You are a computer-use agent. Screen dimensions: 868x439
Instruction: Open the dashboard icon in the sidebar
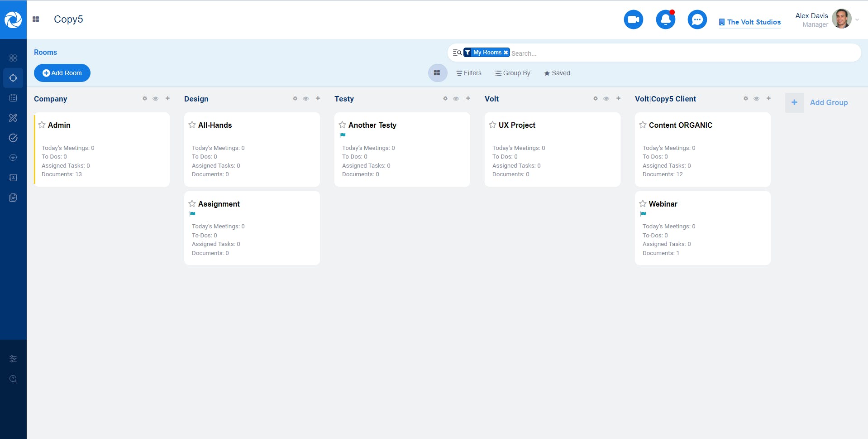(x=13, y=58)
